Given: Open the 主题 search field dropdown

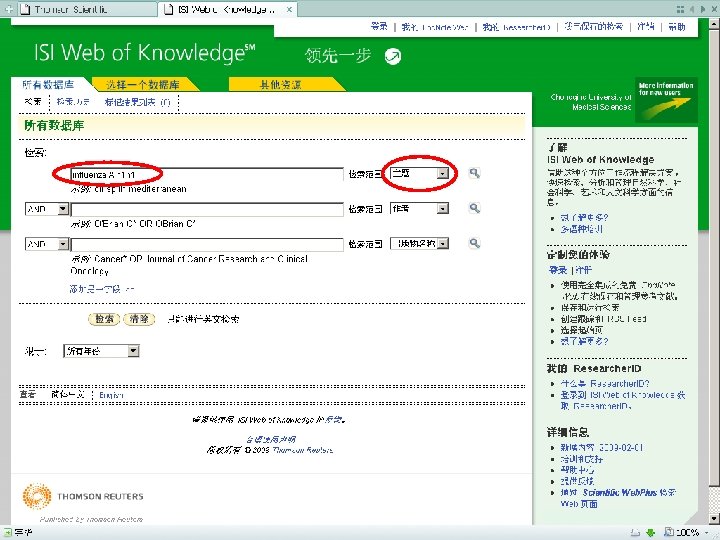Looking at the screenshot, I should [443, 174].
